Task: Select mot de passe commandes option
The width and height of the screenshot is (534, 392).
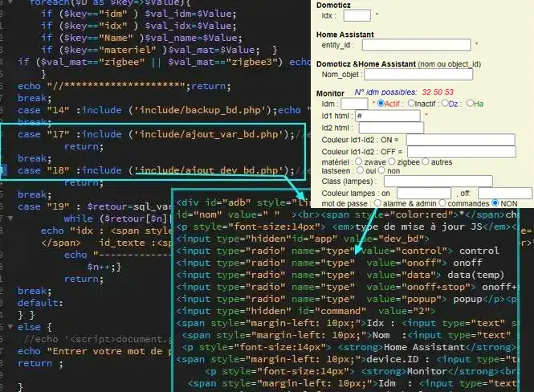Action: (x=442, y=202)
